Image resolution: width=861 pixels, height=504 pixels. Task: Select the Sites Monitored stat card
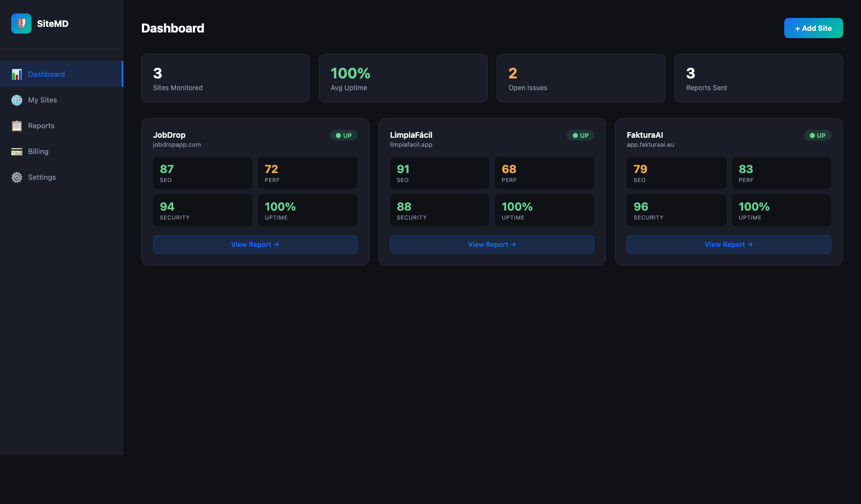225,78
